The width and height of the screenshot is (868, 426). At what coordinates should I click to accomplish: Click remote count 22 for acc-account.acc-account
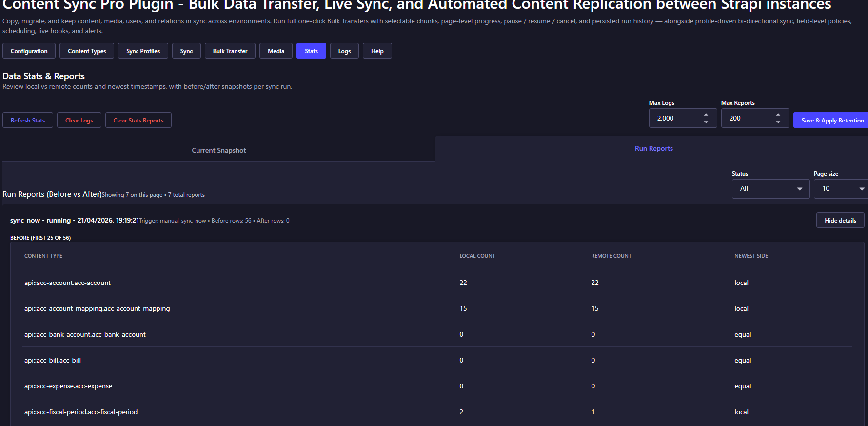click(x=595, y=283)
